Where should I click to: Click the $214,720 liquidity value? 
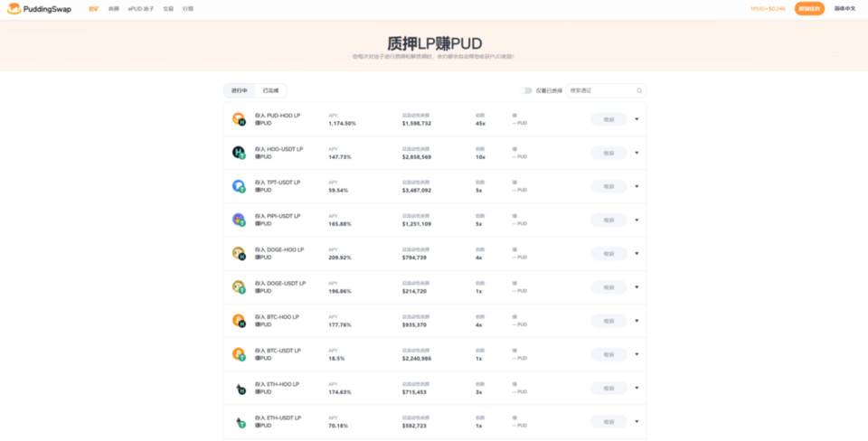415,292
